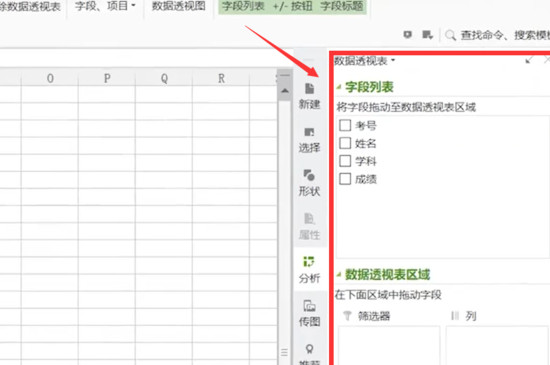Viewport: 550px width, 365px height.
Task: Select column header Q
Action: click(x=164, y=78)
